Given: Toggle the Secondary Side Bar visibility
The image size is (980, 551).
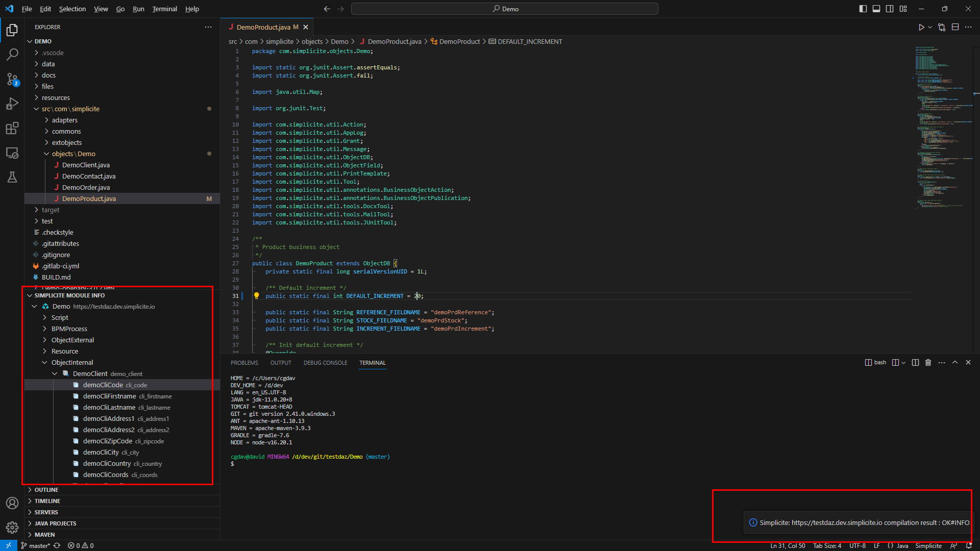Looking at the screenshot, I should point(890,9).
